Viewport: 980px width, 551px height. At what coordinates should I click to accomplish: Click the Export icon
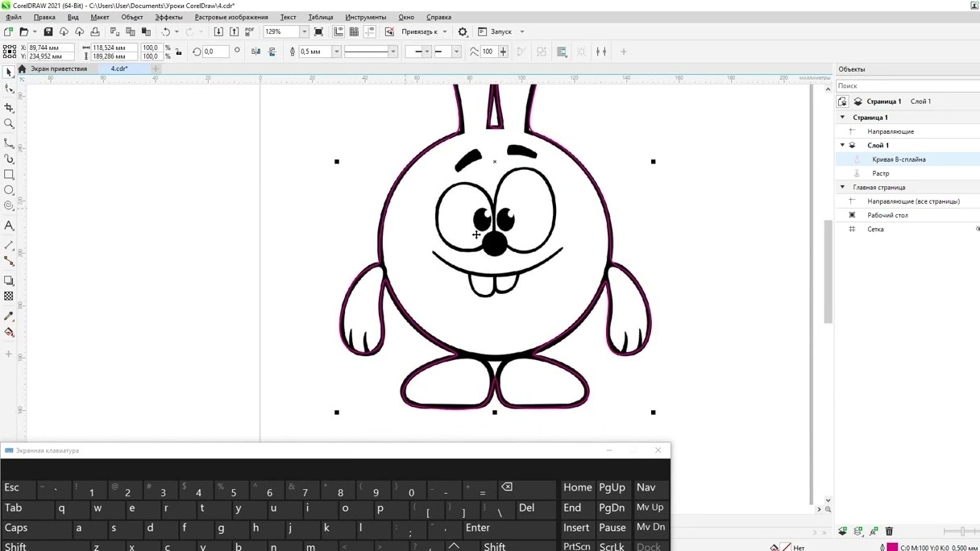pos(234,31)
